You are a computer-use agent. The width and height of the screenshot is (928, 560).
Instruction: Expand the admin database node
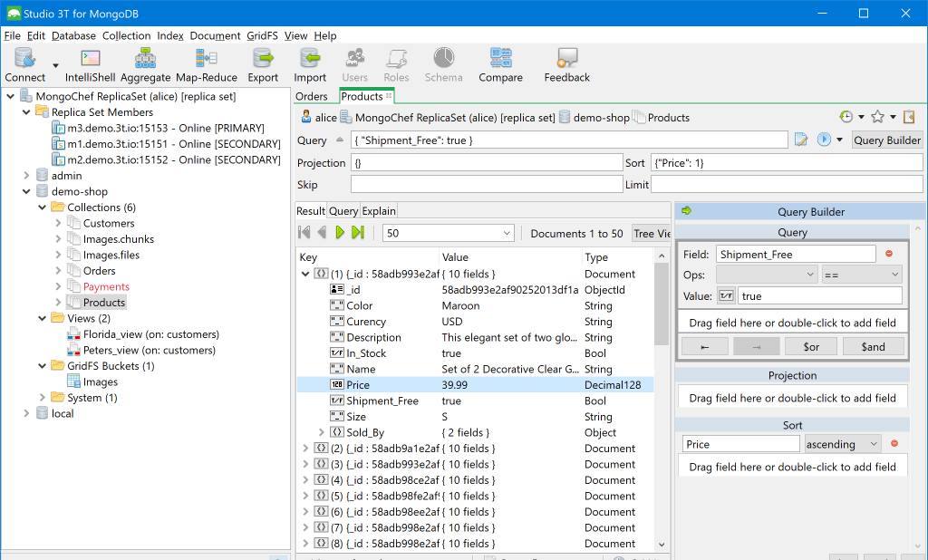click(x=26, y=175)
